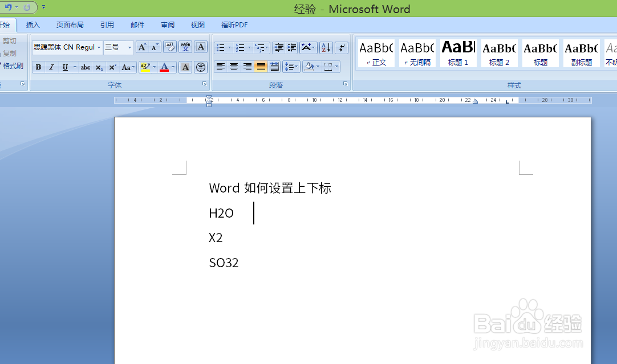Screen dimensions: 617x364
Task: Open the phonetic guide (wén) tool
Action: pyautogui.click(x=185, y=47)
